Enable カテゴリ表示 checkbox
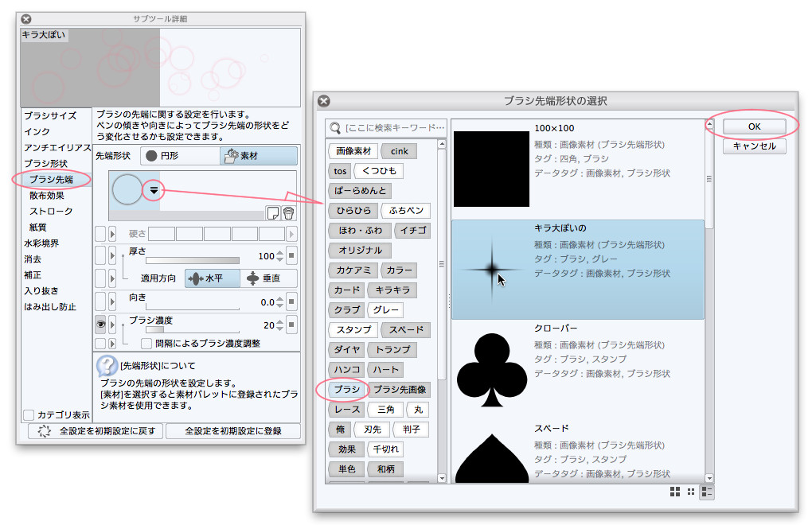 [x=29, y=414]
